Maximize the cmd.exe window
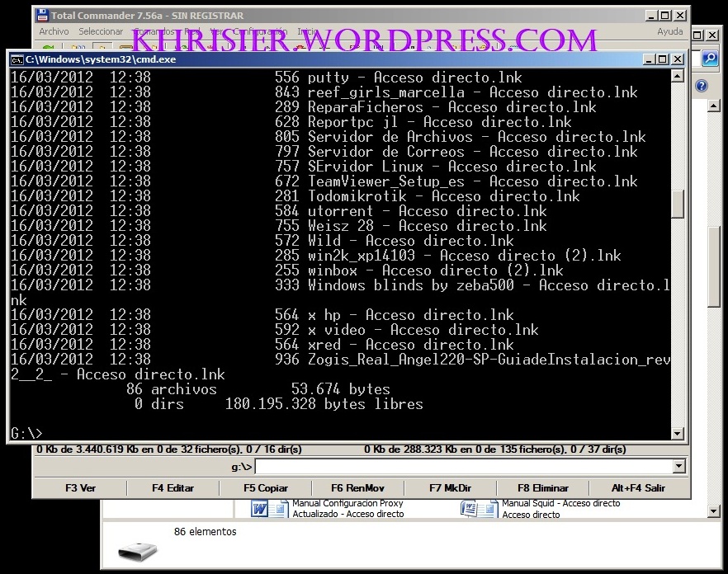 (x=663, y=59)
